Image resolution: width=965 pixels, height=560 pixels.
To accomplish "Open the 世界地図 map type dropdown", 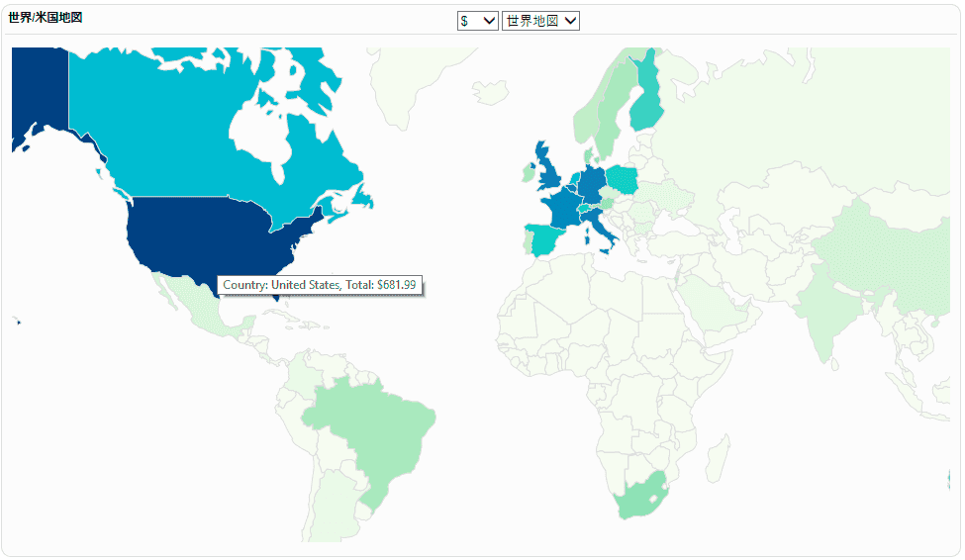I will pyautogui.click(x=540, y=21).
